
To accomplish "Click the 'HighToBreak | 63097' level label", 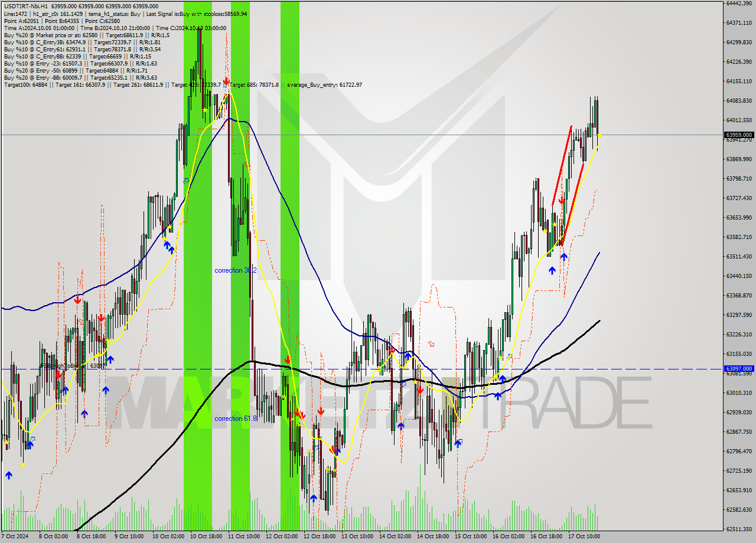I will [73, 366].
